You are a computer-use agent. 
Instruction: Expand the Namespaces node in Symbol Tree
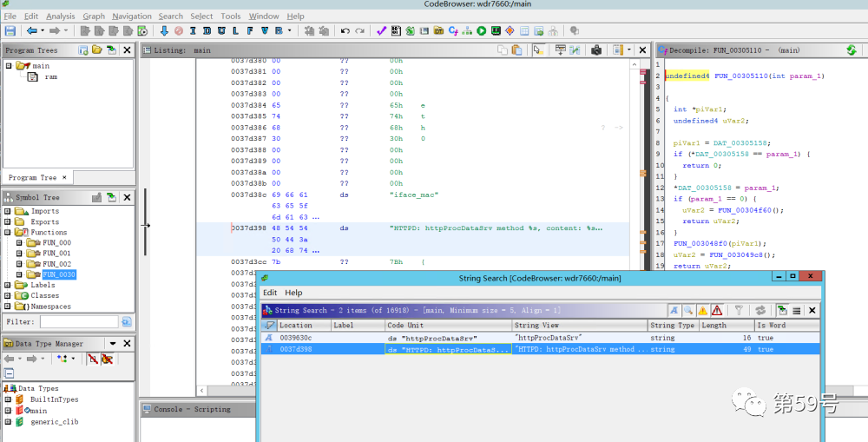click(8, 306)
